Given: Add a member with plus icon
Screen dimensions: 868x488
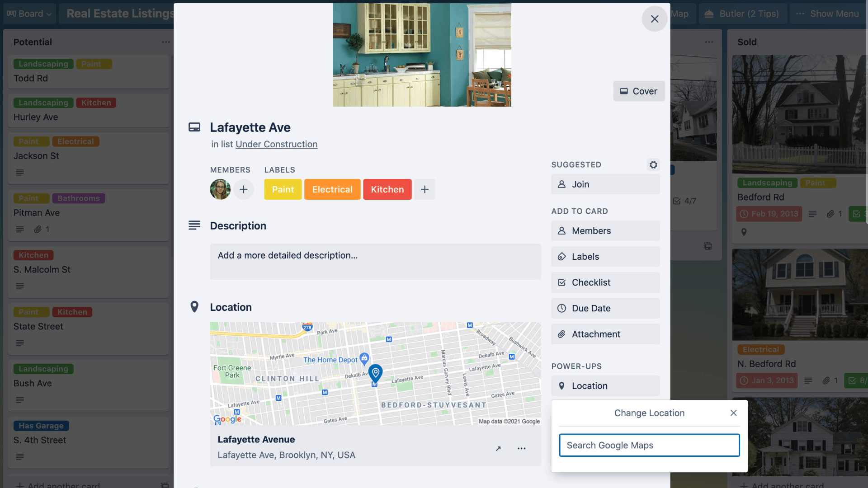Looking at the screenshot, I should pyautogui.click(x=243, y=189).
